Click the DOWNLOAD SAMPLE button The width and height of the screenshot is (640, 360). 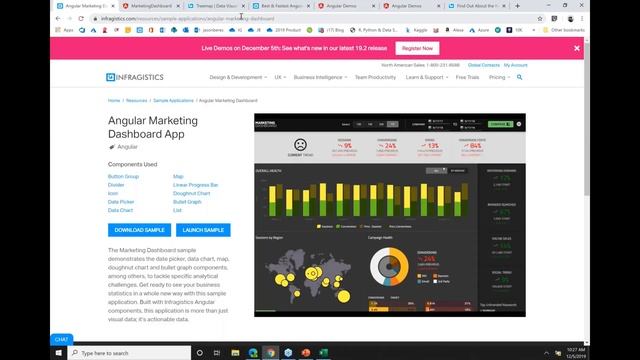click(x=139, y=230)
